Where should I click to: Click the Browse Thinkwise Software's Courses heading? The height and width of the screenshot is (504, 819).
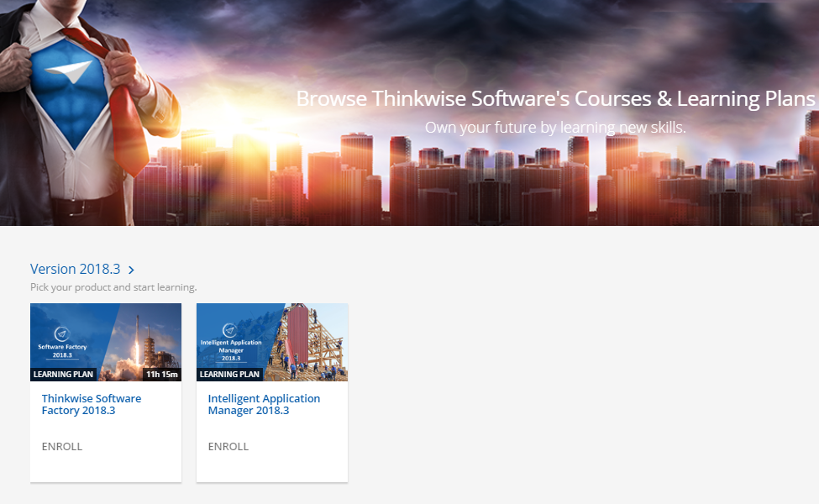coord(555,99)
